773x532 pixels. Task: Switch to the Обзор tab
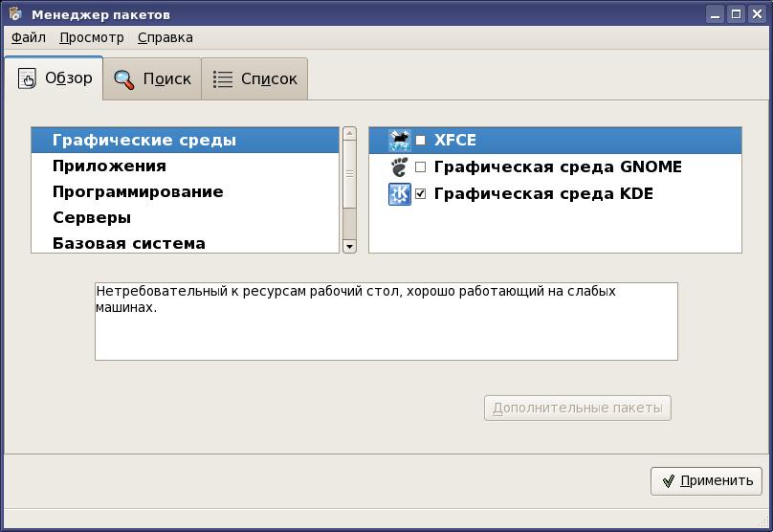(54, 78)
